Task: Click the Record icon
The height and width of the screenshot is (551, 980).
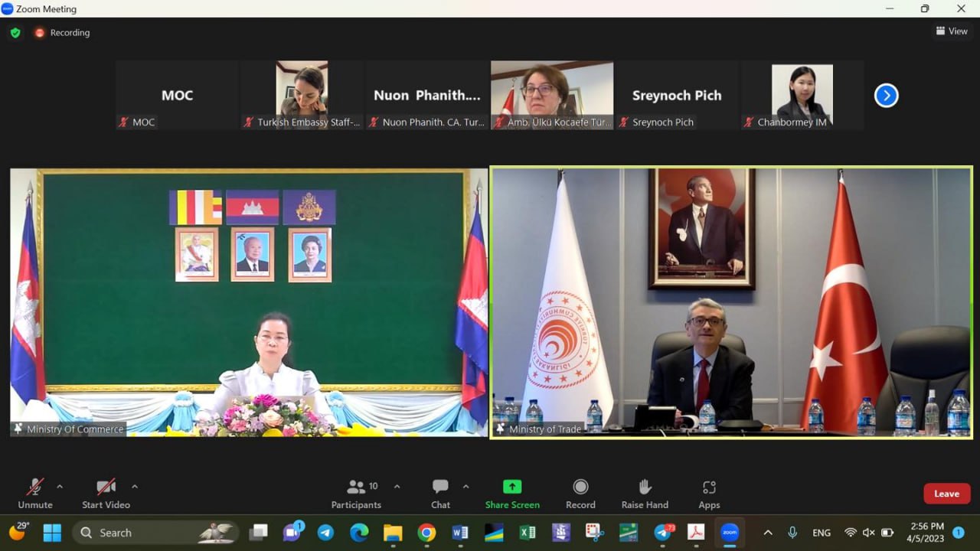Action: [x=580, y=494]
